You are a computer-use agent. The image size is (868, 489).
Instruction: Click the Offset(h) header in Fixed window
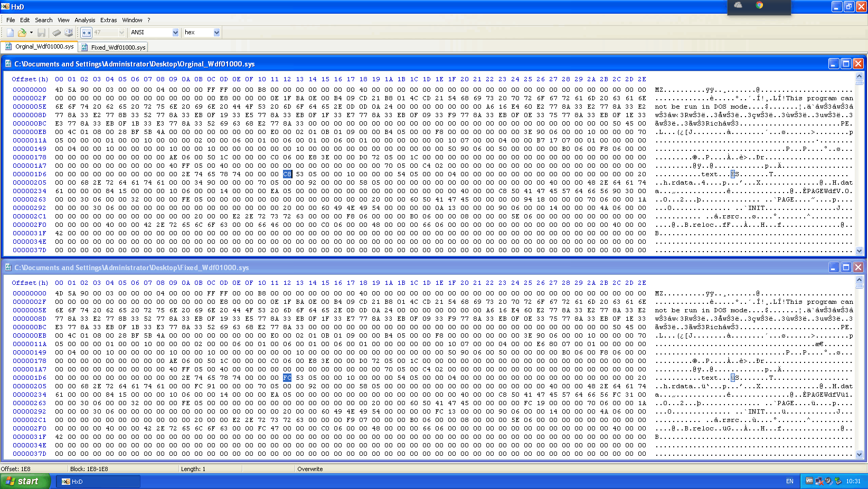pyautogui.click(x=30, y=283)
